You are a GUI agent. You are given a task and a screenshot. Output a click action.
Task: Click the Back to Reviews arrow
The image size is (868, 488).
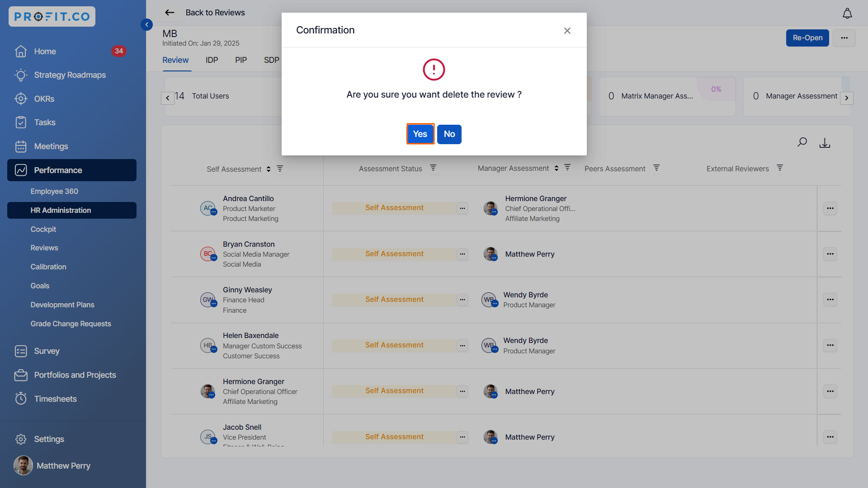(170, 13)
